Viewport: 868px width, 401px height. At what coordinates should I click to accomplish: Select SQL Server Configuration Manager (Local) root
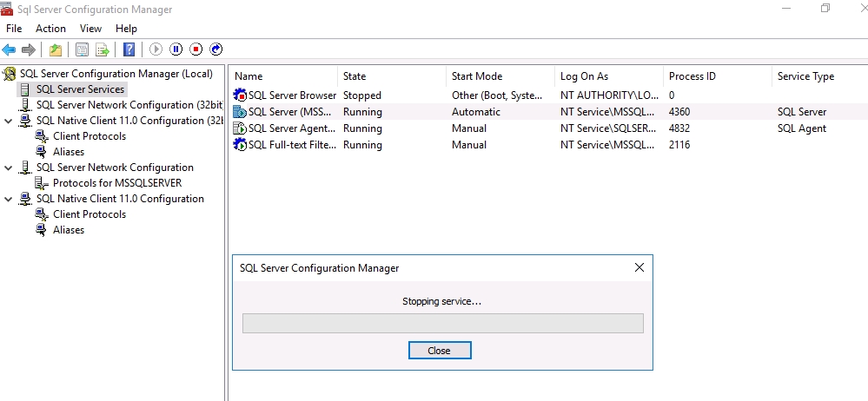click(x=116, y=74)
